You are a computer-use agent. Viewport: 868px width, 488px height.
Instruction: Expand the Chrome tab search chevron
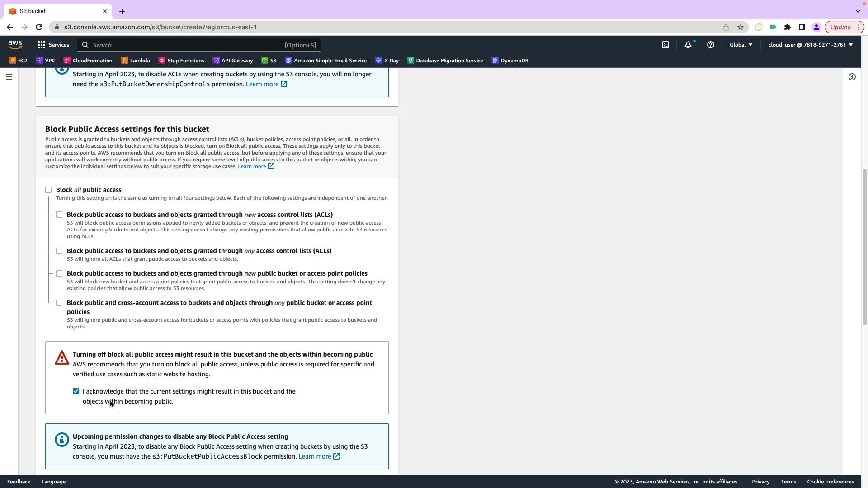click(x=858, y=11)
